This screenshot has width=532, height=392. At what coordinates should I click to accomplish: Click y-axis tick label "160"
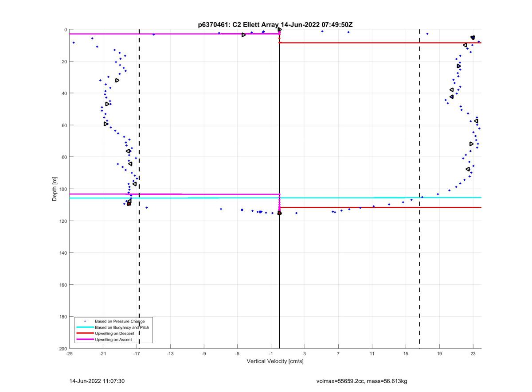(x=63, y=285)
